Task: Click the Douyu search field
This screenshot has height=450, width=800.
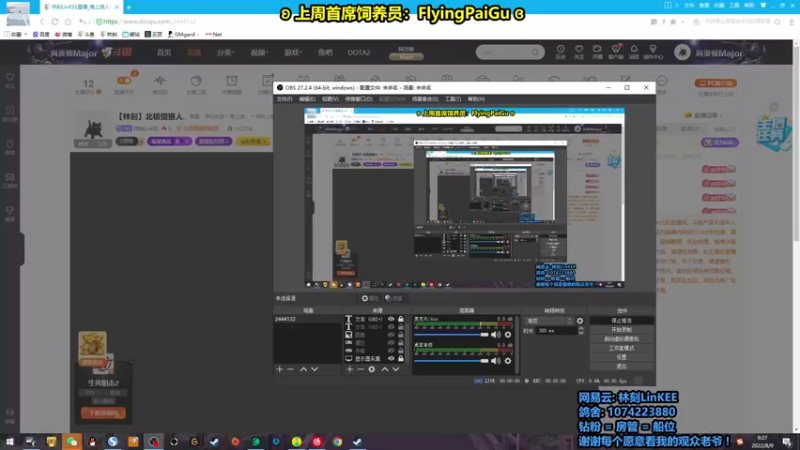Action: point(510,52)
